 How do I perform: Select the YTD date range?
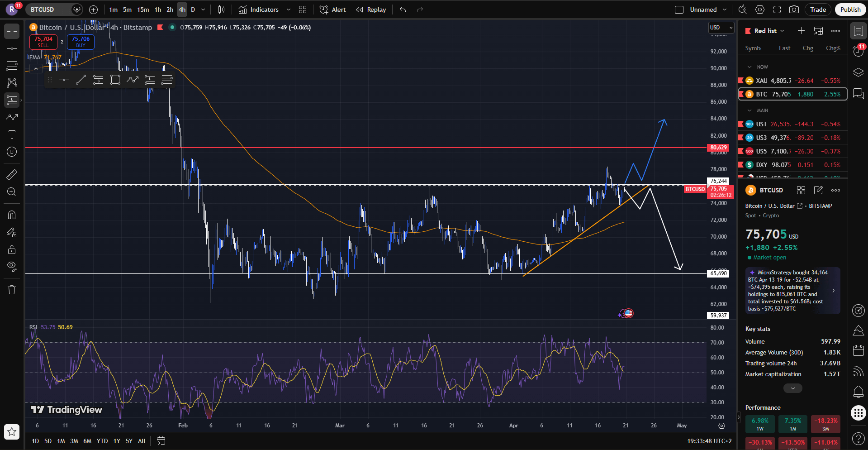[x=102, y=441]
